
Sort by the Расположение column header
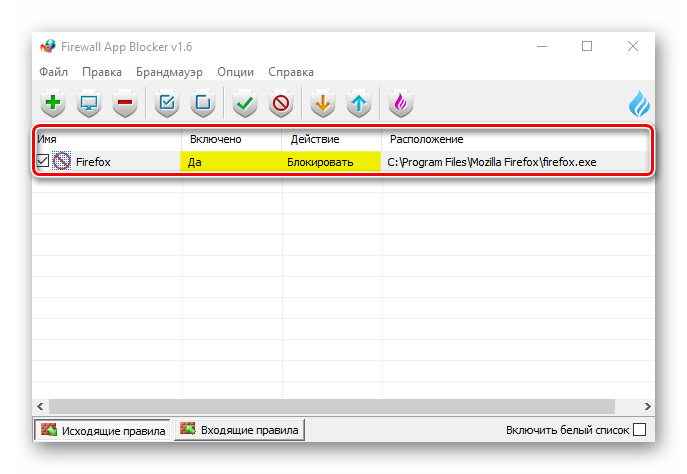point(516,139)
